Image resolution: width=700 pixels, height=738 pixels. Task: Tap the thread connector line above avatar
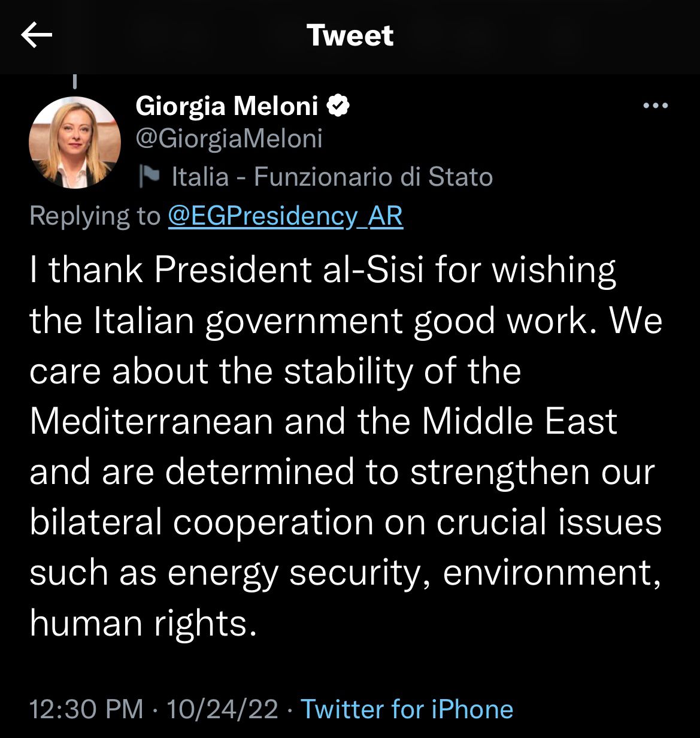tap(75, 81)
